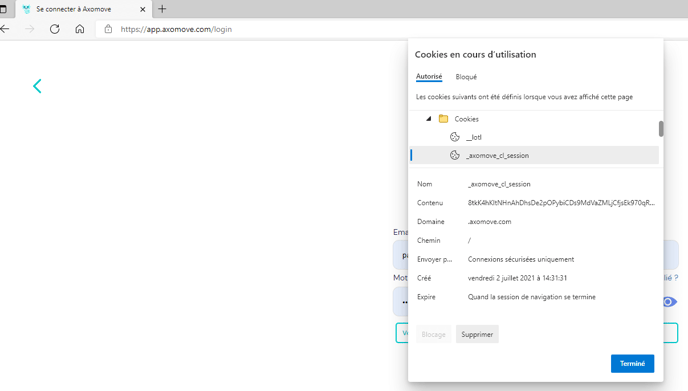Switch to the Autorisé tab
The height and width of the screenshot is (391, 688).
point(429,76)
